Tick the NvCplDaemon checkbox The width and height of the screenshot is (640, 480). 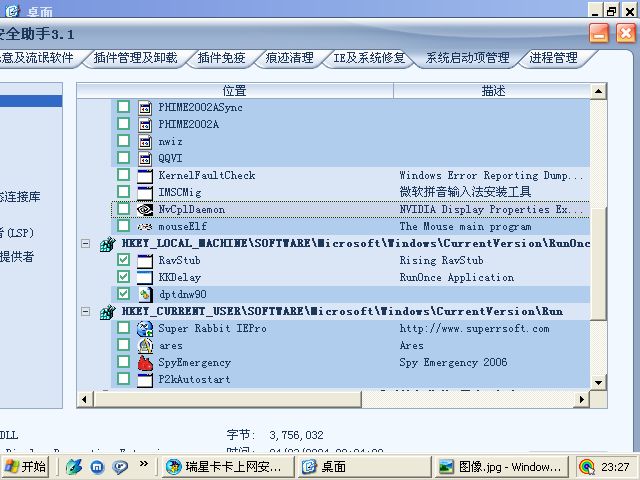[x=123, y=209]
